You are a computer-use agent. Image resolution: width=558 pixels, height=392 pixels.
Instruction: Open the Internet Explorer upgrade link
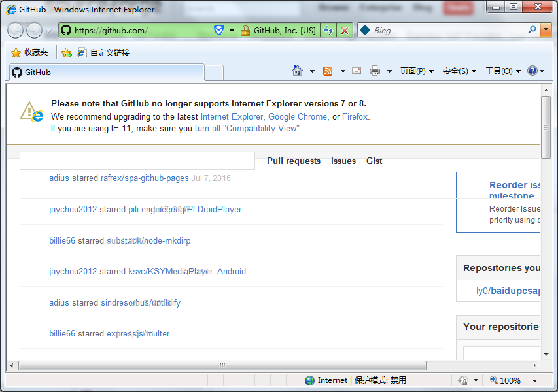coord(232,116)
